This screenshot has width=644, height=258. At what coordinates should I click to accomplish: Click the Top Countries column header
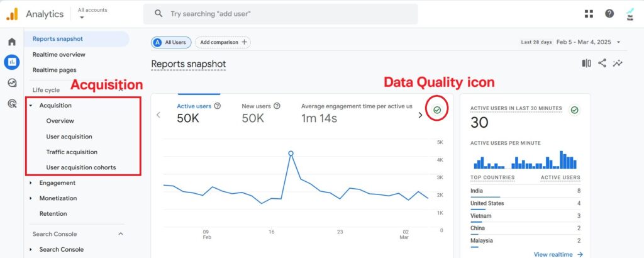coord(492,178)
